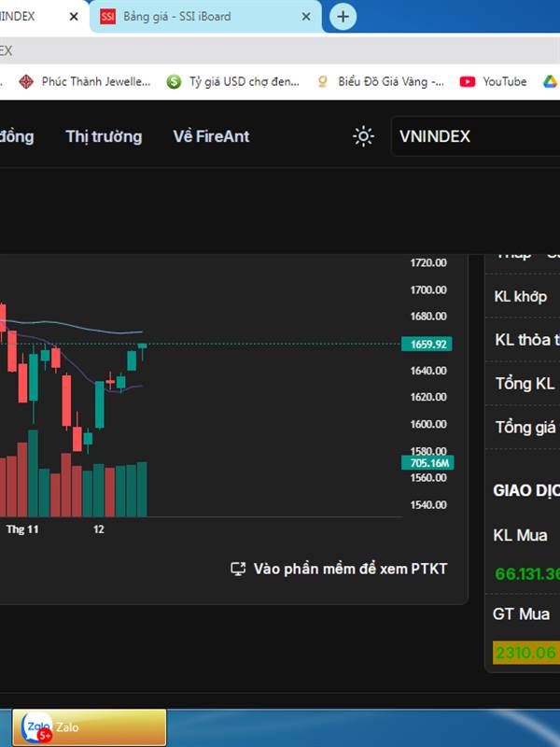
Task: Open the Biểu Đồ Giá Vàng bookmark
Action: tap(381, 82)
